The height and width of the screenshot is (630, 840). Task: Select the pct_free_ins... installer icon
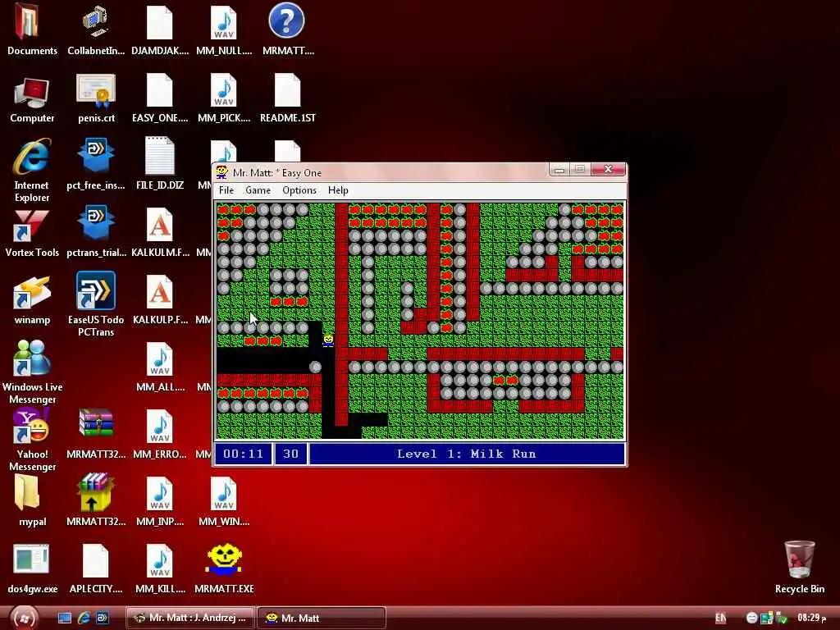coord(96,165)
